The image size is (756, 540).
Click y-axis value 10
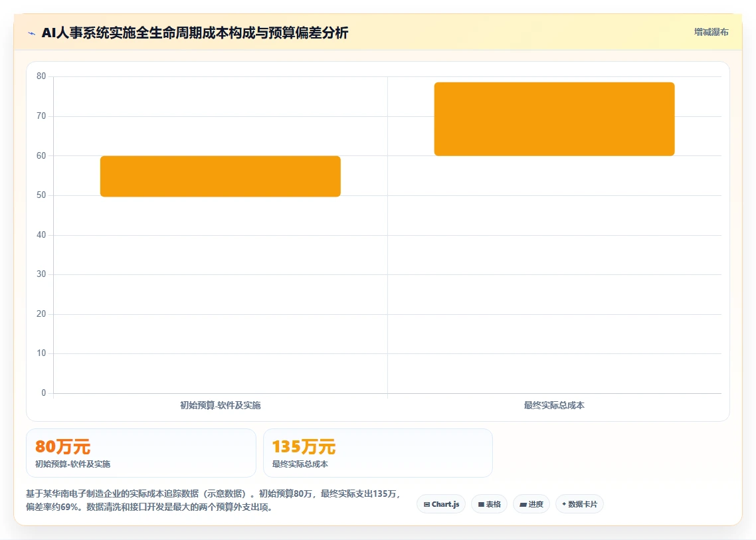pos(41,353)
